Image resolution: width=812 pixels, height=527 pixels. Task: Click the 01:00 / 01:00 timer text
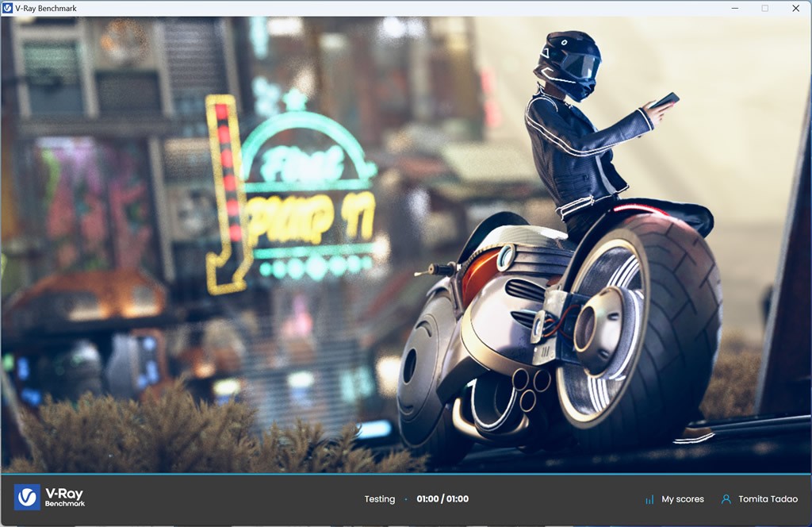[442, 499]
